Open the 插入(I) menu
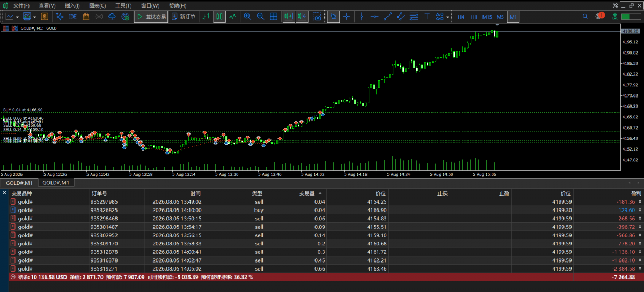The height and width of the screenshot is (292, 644). (x=72, y=5)
